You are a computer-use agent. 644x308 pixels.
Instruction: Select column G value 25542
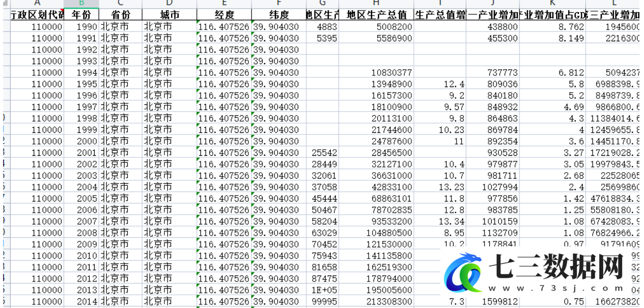322,153
